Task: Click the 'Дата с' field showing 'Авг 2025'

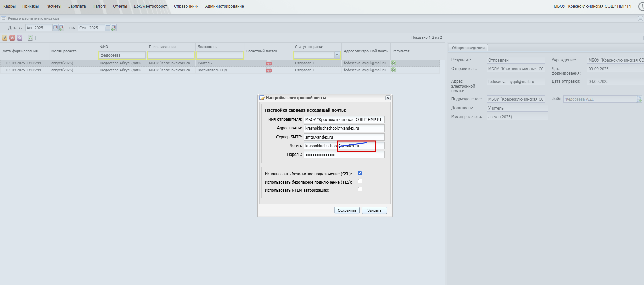Action: (x=39, y=28)
